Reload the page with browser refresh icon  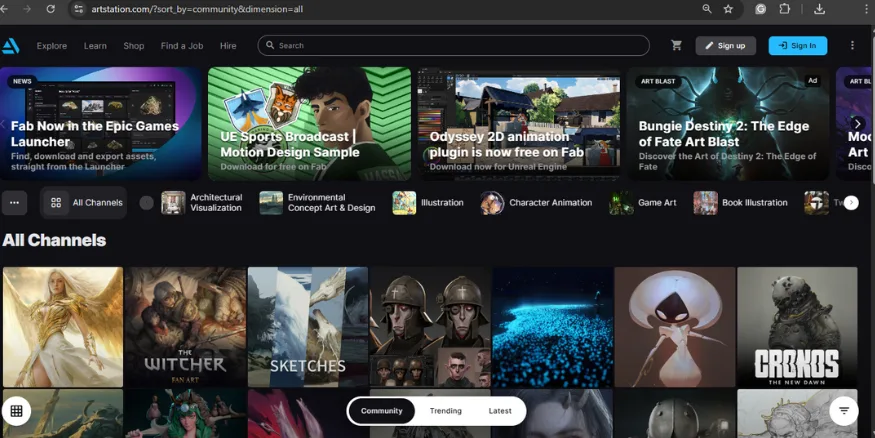pyautogui.click(x=50, y=9)
